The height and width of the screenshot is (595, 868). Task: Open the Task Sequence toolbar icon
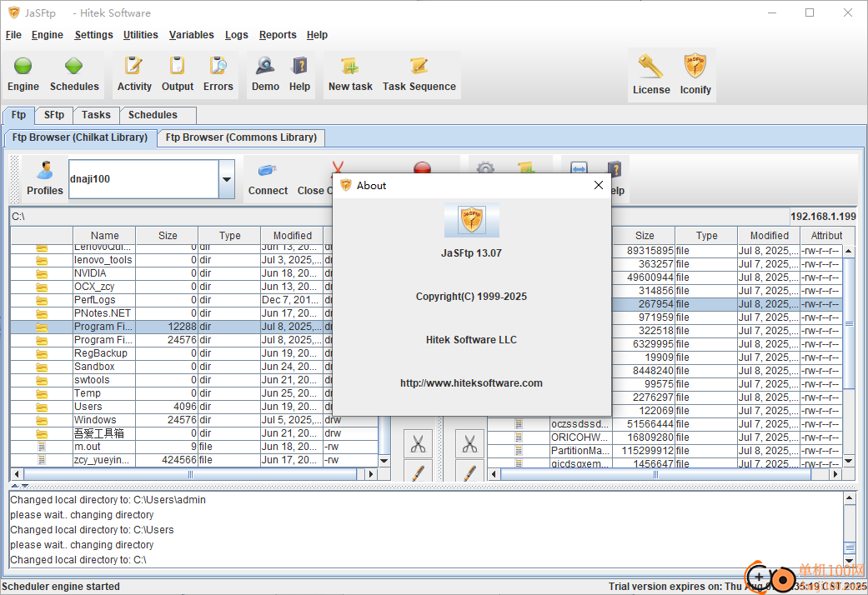click(419, 67)
